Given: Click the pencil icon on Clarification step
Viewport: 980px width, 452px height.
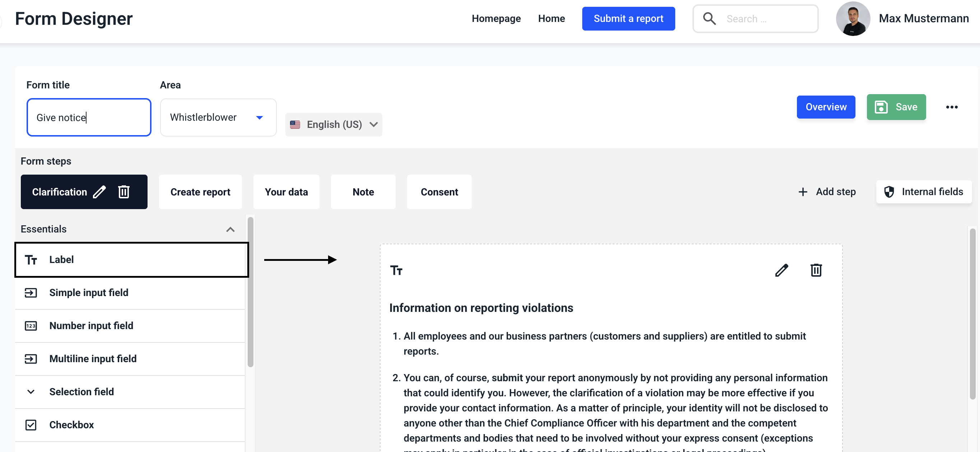Looking at the screenshot, I should 99,192.
